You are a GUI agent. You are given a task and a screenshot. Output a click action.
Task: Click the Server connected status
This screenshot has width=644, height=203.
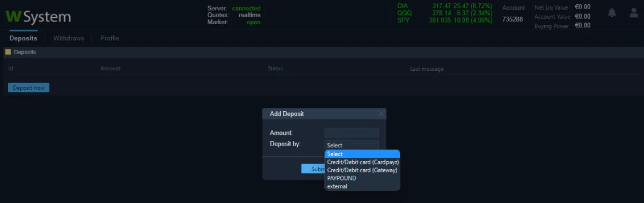coord(234,9)
